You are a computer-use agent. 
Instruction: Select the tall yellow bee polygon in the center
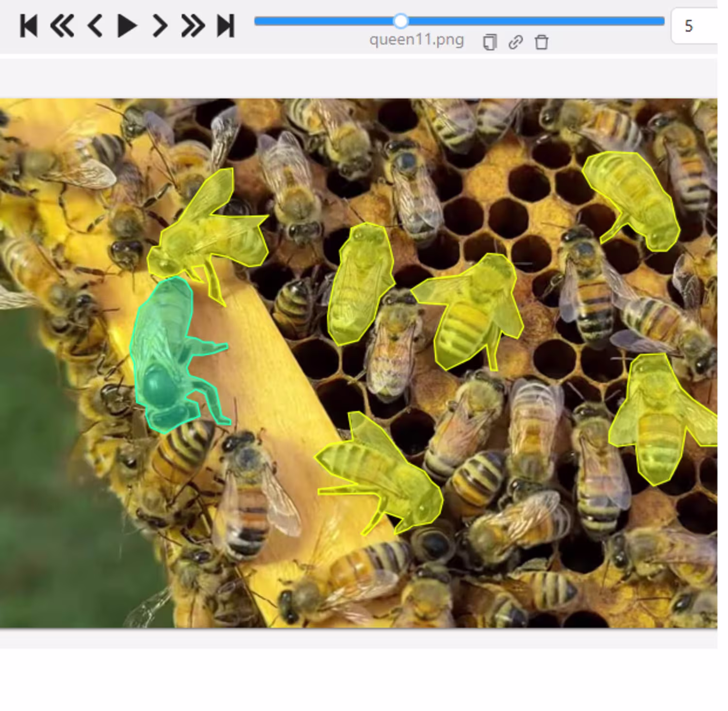(x=360, y=284)
